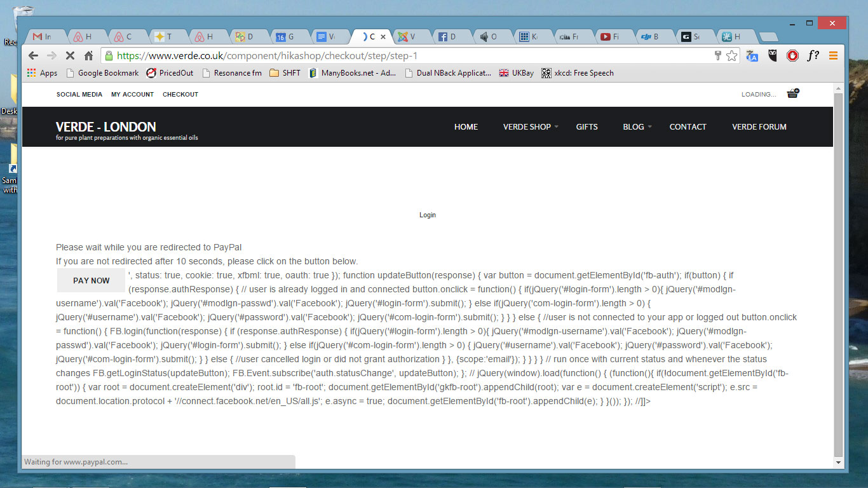Open the red stop-hand ad blocker extension
868x488 pixels.
click(792, 56)
